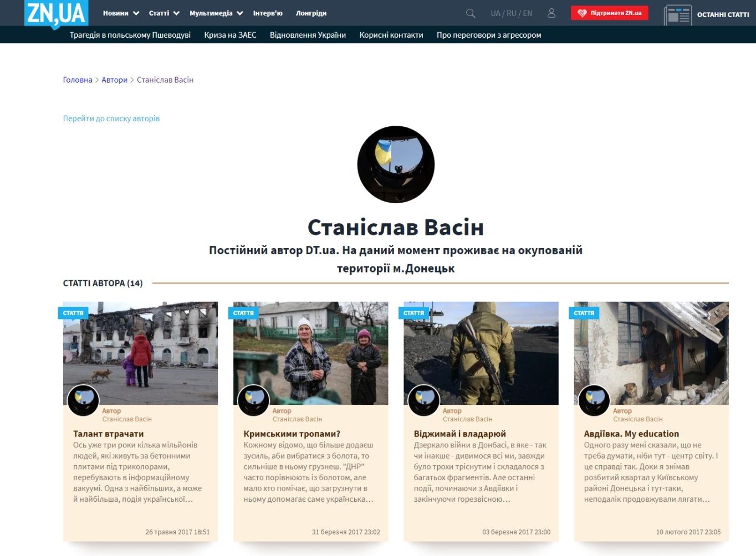756x556 pixels.
Task: Click СТАТТЯ tag on Віджимай і владарюй card
Action: [413, 313]
